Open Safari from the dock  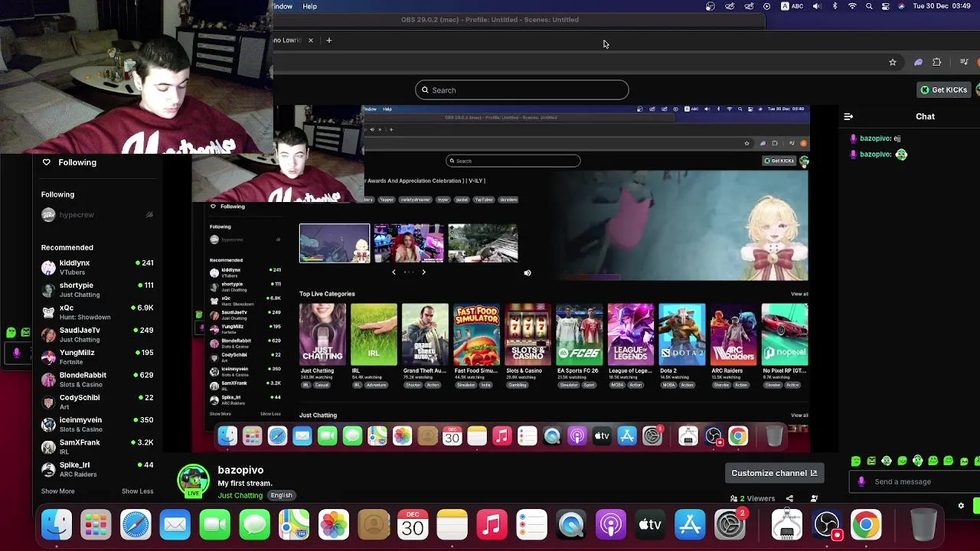tap(136, 525)
